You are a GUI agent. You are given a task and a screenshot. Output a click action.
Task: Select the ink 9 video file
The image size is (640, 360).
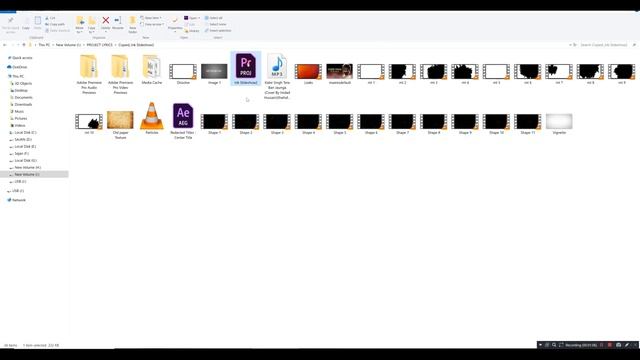coord(622,71)
